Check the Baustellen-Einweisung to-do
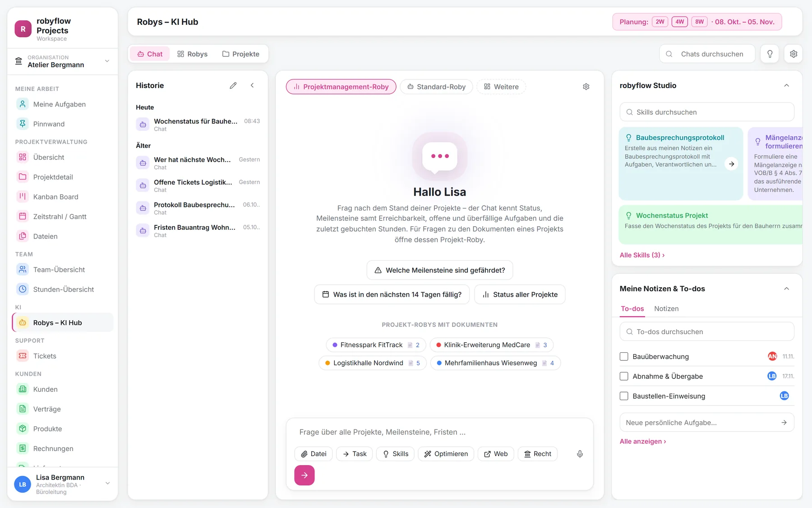Viewport: 812px width, 508px height. [x=624, y=396]
